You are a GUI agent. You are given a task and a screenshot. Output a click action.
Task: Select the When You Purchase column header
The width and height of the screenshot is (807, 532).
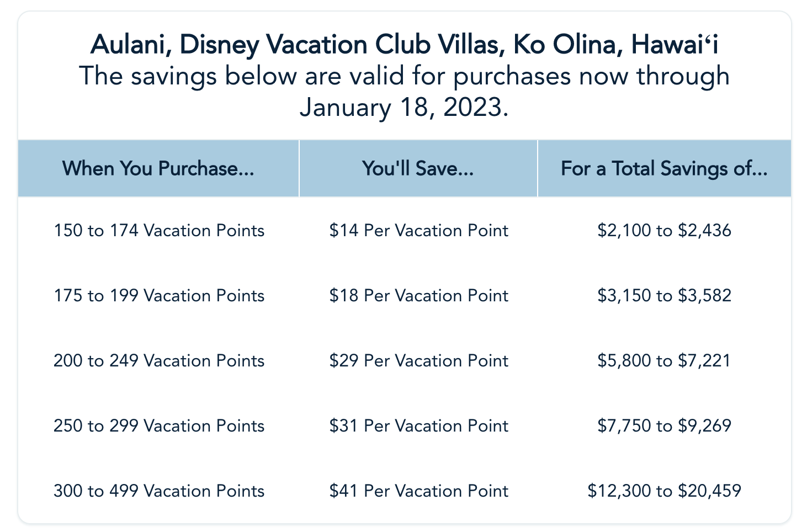pos(158,168)
